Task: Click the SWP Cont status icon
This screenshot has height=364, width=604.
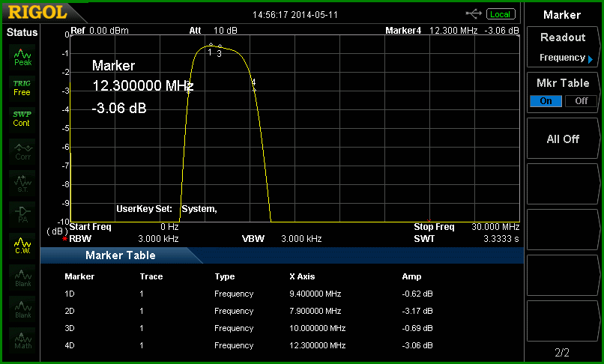Action: [x=22, y=119]
